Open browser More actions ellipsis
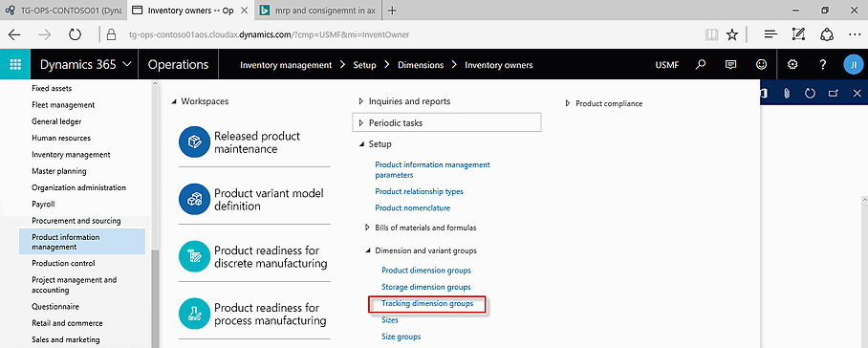868x348 pixels. [855, 34]
